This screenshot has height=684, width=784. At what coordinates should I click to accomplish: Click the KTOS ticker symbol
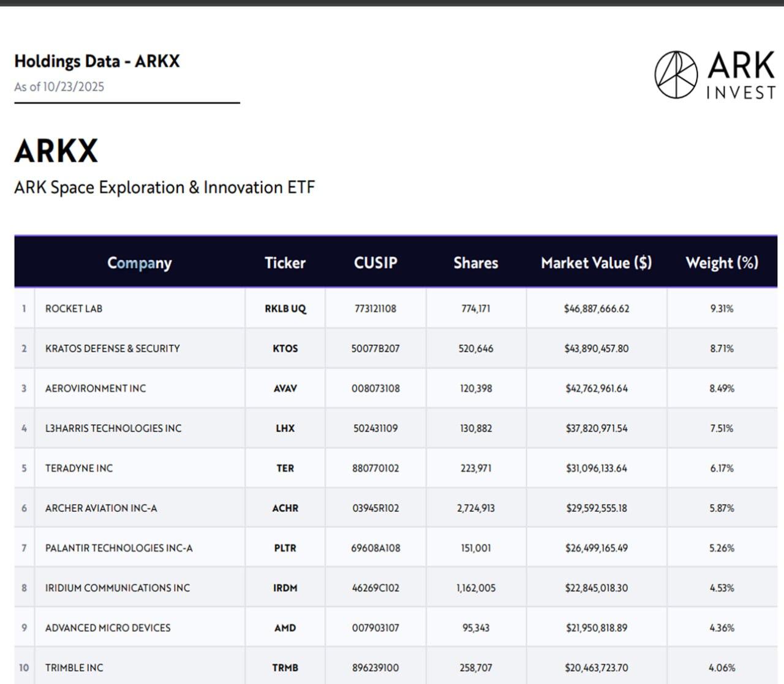pyautogui.click(x=285, y=348)
